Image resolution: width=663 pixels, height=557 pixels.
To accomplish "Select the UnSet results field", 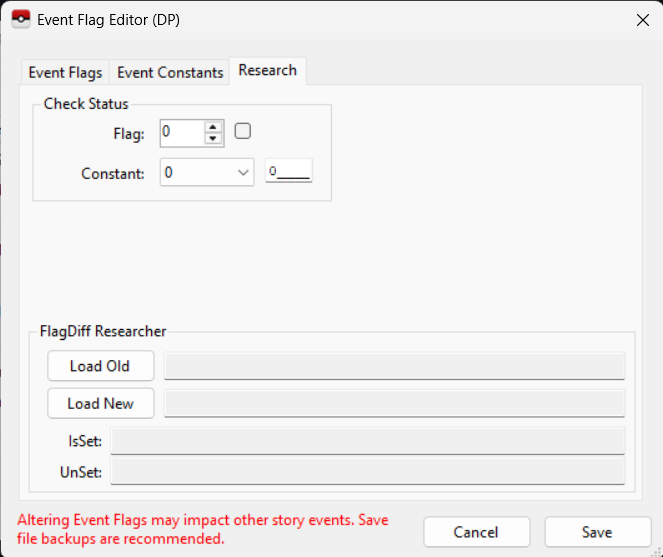I will 367,472.
